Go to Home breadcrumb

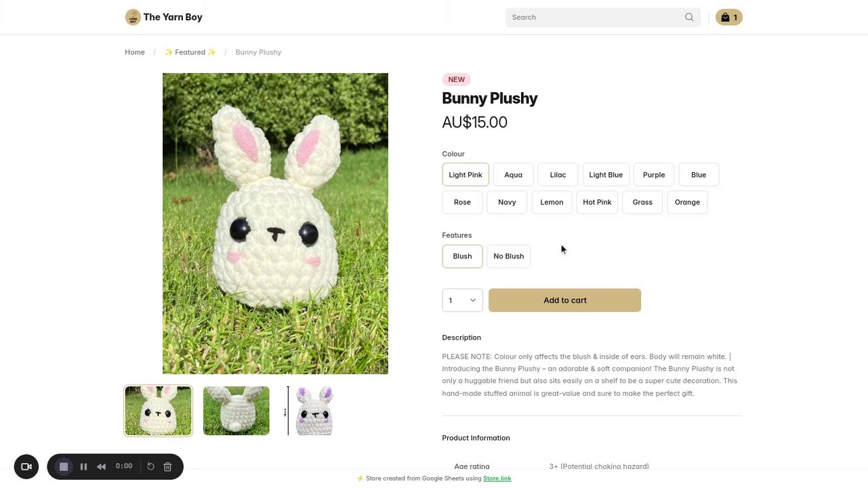135,52
